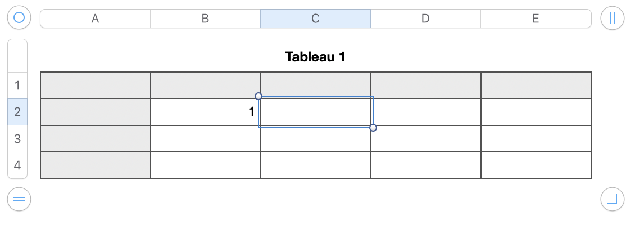Select header cell A1 in the table
The image size is (644, 225).
click(x=95, y=85)
